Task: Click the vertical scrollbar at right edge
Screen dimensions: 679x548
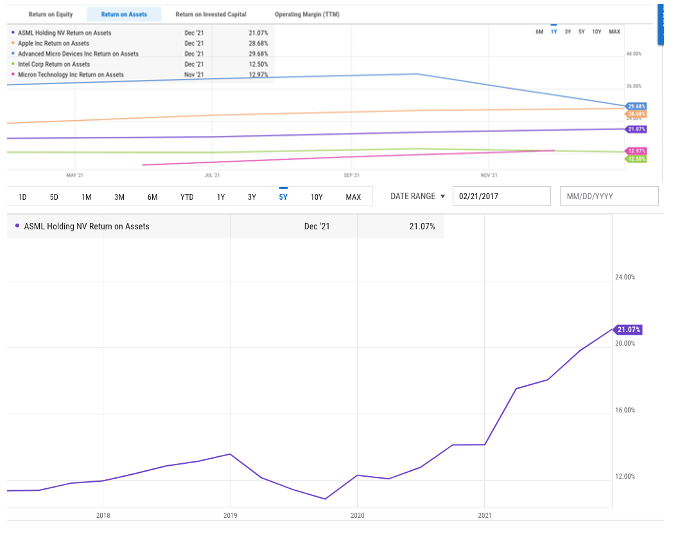Action: [660, 24]
